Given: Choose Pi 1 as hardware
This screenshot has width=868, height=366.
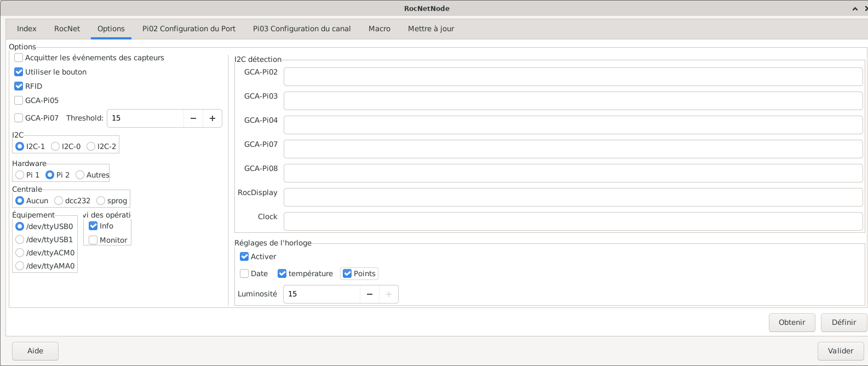Looking at the screenshot, I should 20,175.
